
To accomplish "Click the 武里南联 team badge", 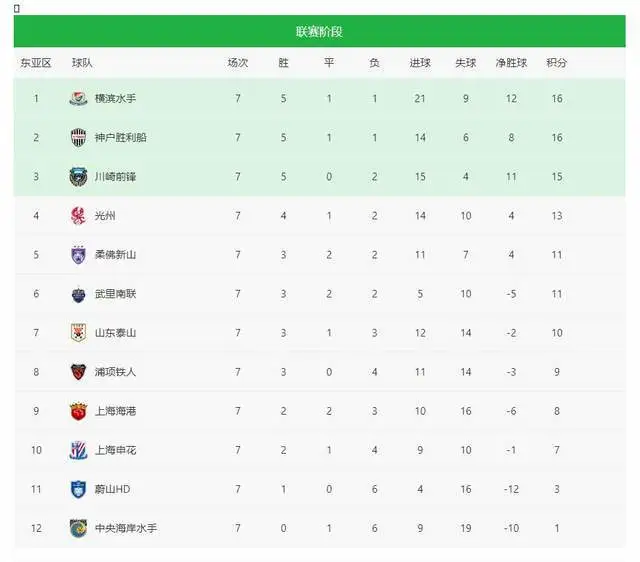I will point(78,294).
